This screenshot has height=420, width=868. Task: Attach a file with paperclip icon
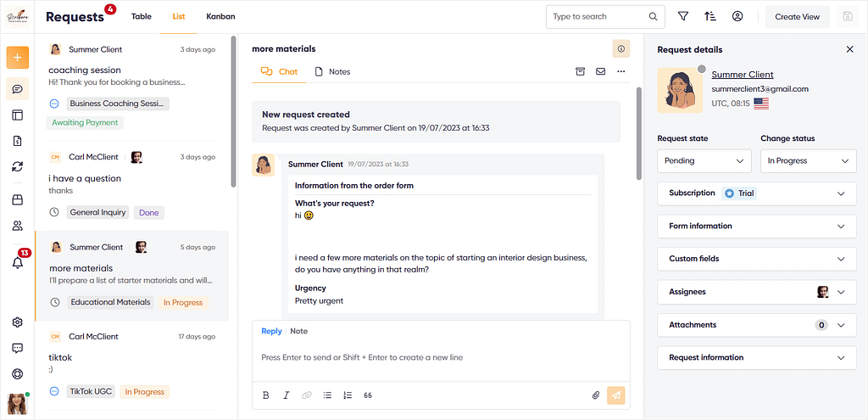pyautogui.click(x=596, y=395)
